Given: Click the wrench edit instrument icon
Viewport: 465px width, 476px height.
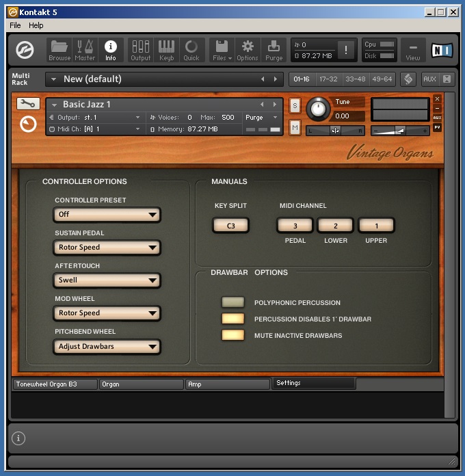Looking at the screenshot, I should tap(28, 103).
